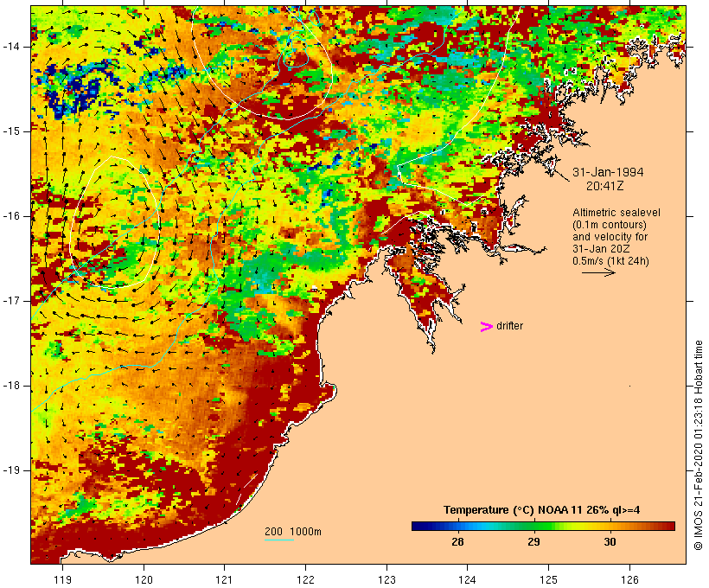Viewport: 709px width, 588px height.
Task: Click the velocity scale arrow in legend
Action: point(598,272)
